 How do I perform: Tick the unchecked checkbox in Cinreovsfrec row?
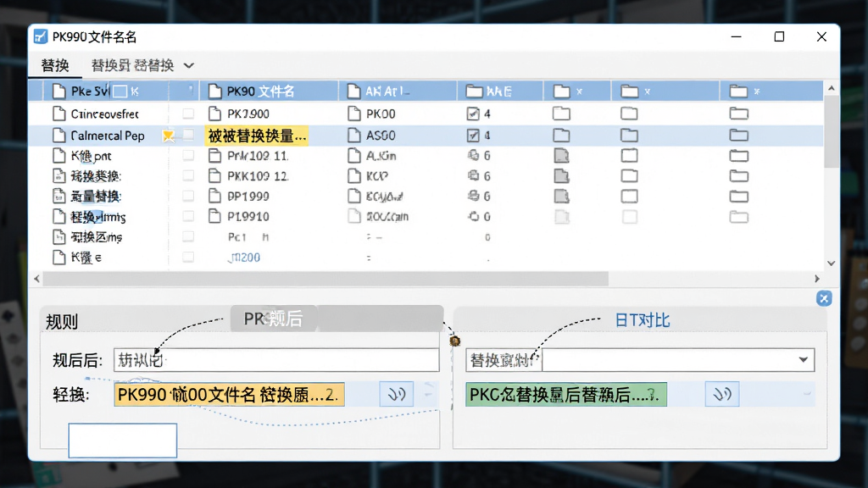pyautogui.click(x=188, y=114)
